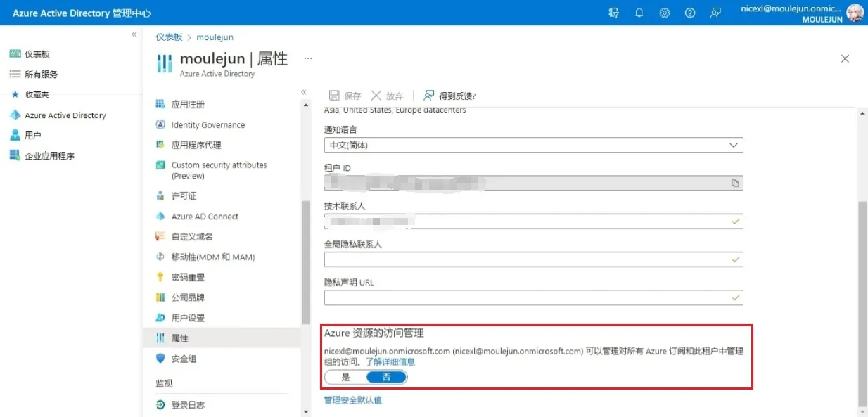Viewport: 868px width, 417px height.
Task: Open Custom security attributes (Preview)
Action: (x=219, y=170)
